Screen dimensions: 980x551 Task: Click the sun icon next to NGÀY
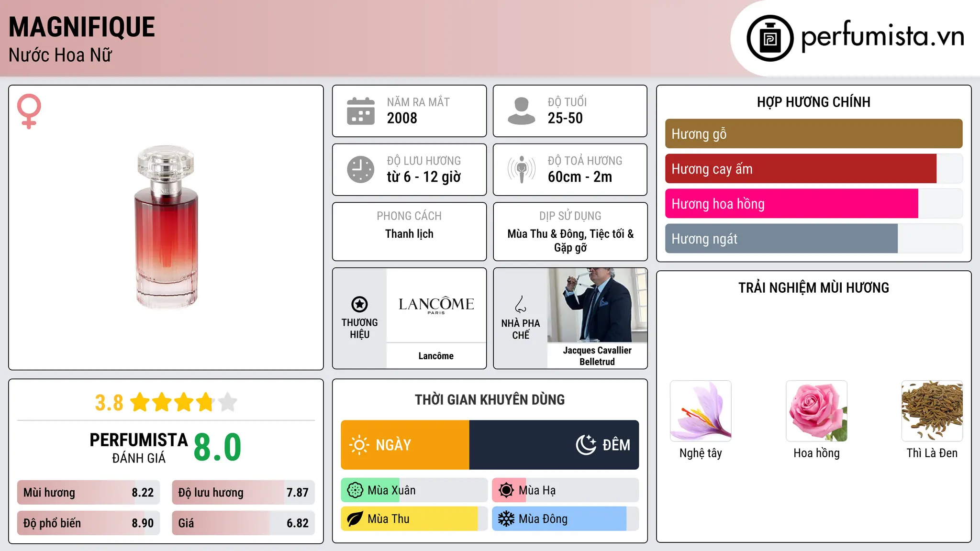tap(359, 445)
